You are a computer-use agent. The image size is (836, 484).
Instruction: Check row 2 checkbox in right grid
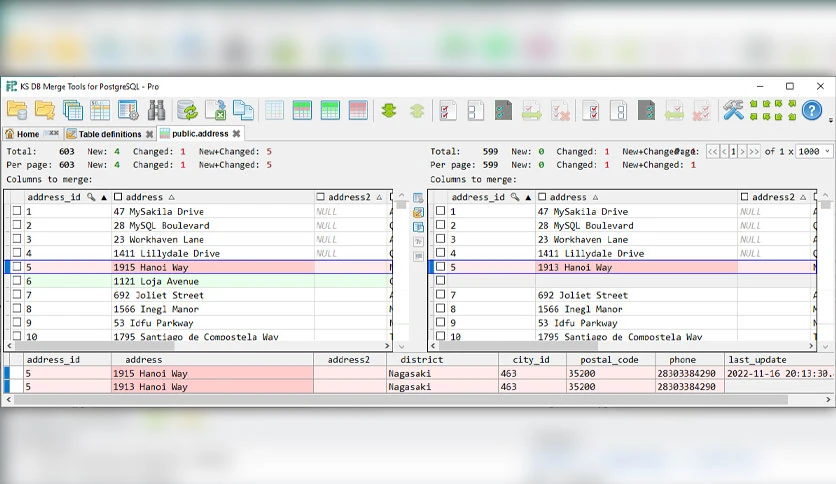pos(440,225)
